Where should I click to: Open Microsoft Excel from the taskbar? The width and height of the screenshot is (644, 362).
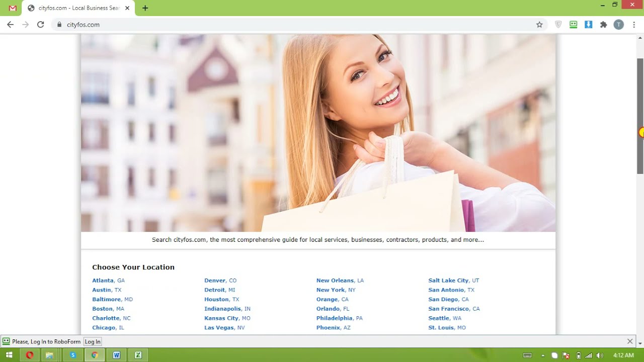pos(138,355)
